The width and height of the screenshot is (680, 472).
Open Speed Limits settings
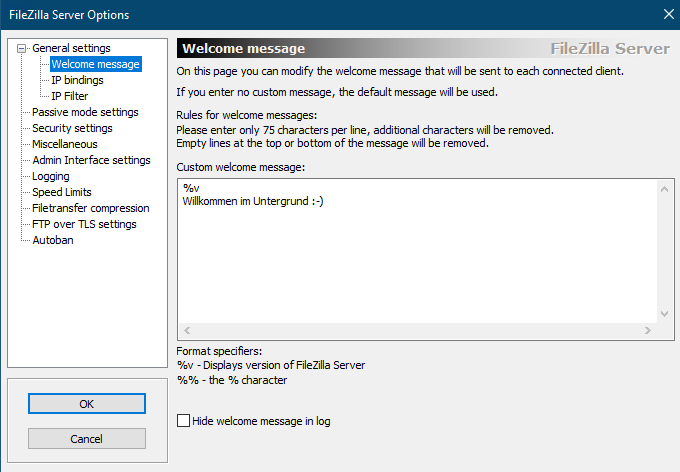coord(62,192)
